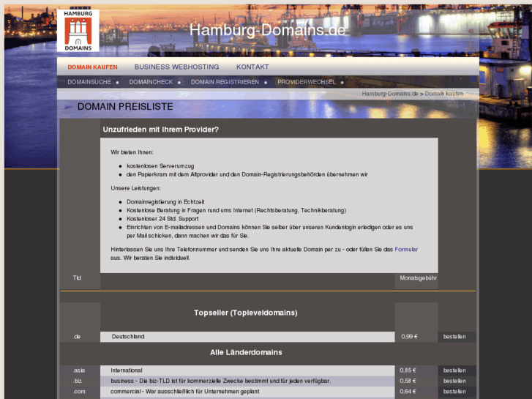Click the Alle Länderdomains heading
532x399 pixels.
pyautogui.click(x=246, y=352)
